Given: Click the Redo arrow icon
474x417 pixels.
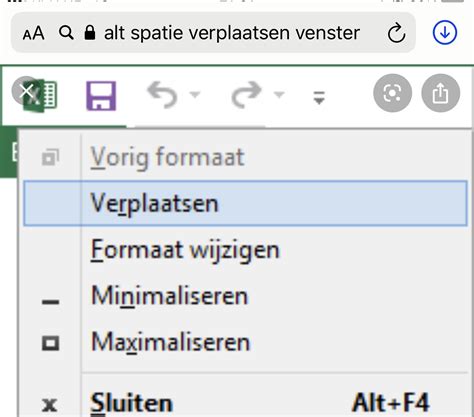Looking at the screenshot, I should pyautogui.click(x=247, y=95).
